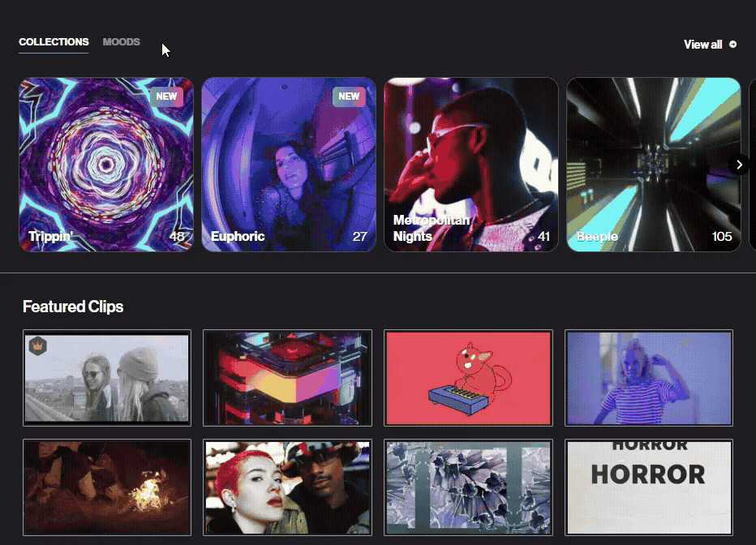This screenshot has height=545, width=756.
Task: Open the View all link
Action: click(702, 45)
